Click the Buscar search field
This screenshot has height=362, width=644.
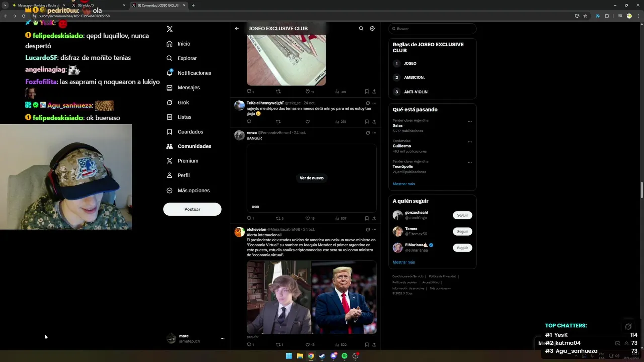coord(432,29)
